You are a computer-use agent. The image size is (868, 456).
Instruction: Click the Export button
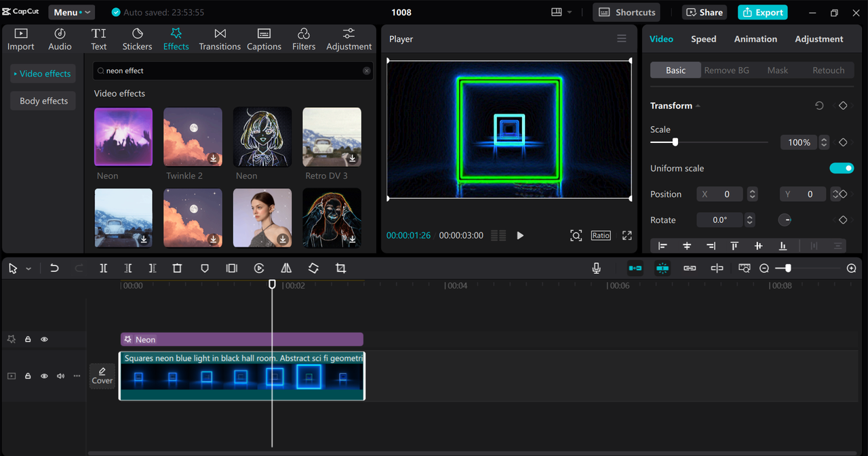tap(762, 12)
